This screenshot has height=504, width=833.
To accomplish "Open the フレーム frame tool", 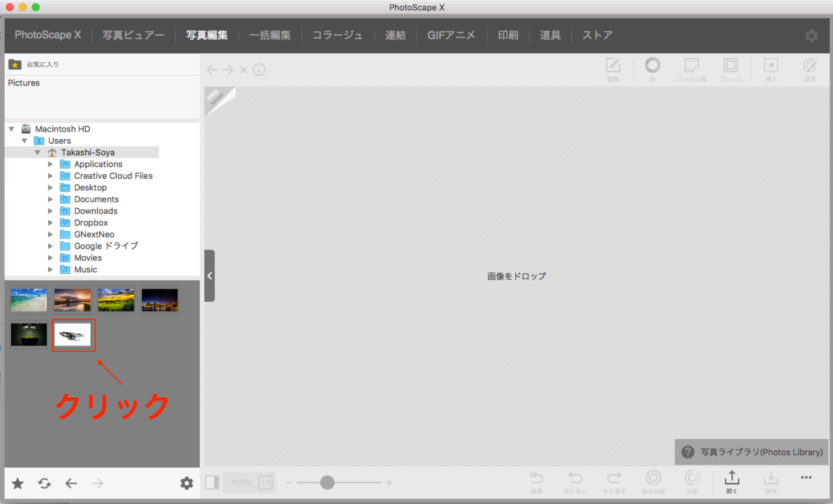I will point(731,69).
